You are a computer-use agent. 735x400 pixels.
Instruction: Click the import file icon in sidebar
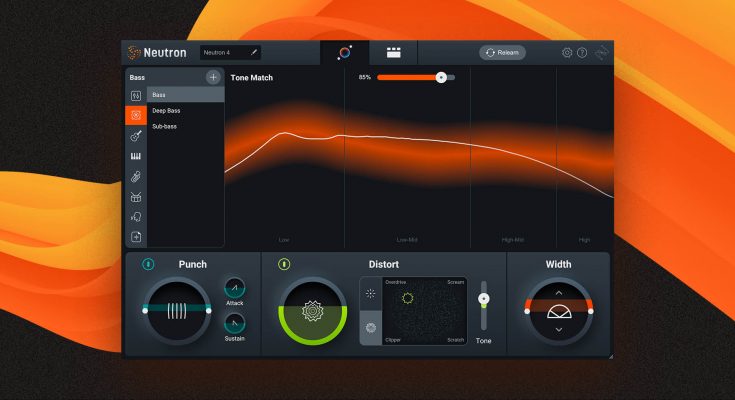tap(136, 237)
